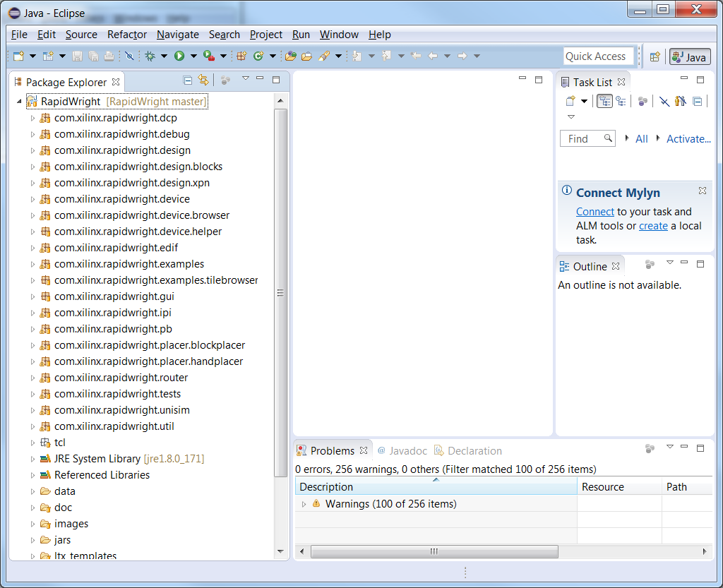Screen dimensions: 723x588
Task: Click the Quick Access search field
Action: point(598,56)
